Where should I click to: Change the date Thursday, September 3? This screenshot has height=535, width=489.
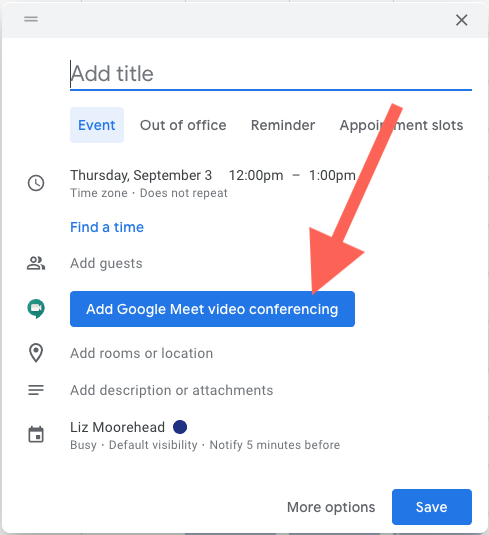point(141,175)
